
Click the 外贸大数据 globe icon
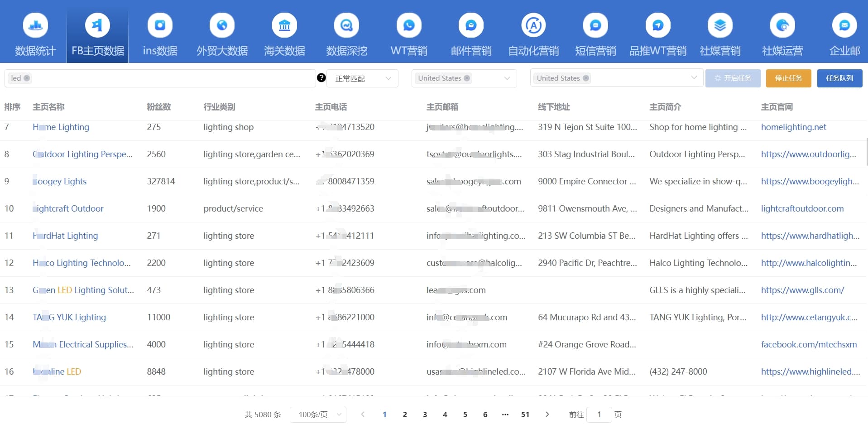(x=222, y=25)
